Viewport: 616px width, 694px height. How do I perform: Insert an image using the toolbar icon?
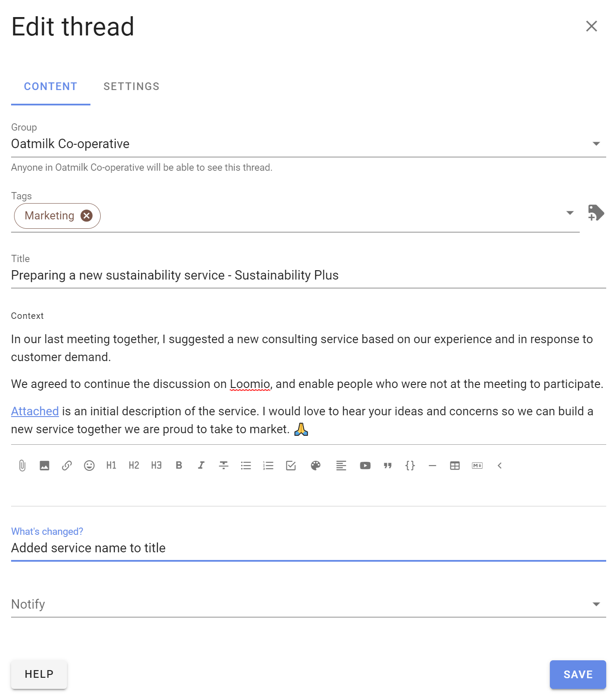click(44, 466)
